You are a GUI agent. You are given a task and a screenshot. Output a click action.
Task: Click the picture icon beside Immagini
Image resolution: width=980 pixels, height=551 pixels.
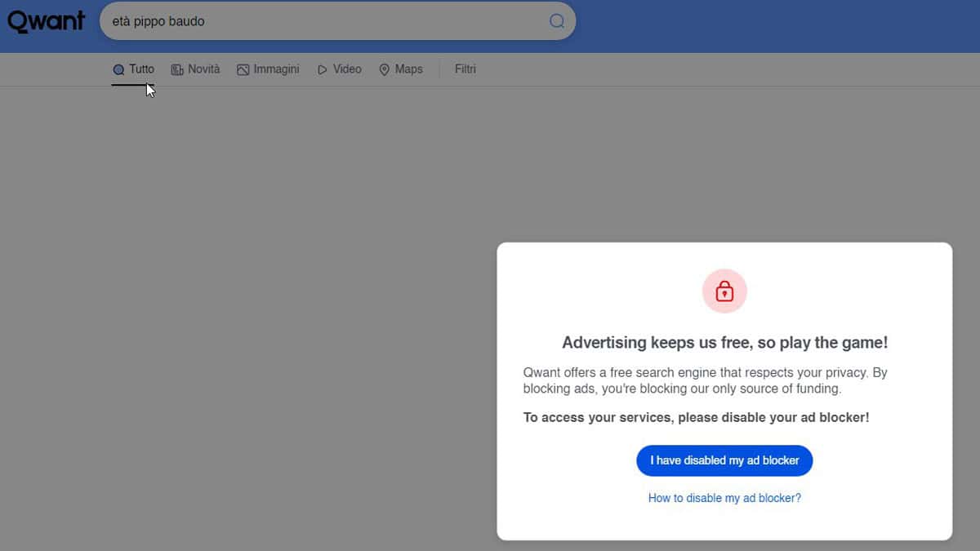tap(243, 70)
